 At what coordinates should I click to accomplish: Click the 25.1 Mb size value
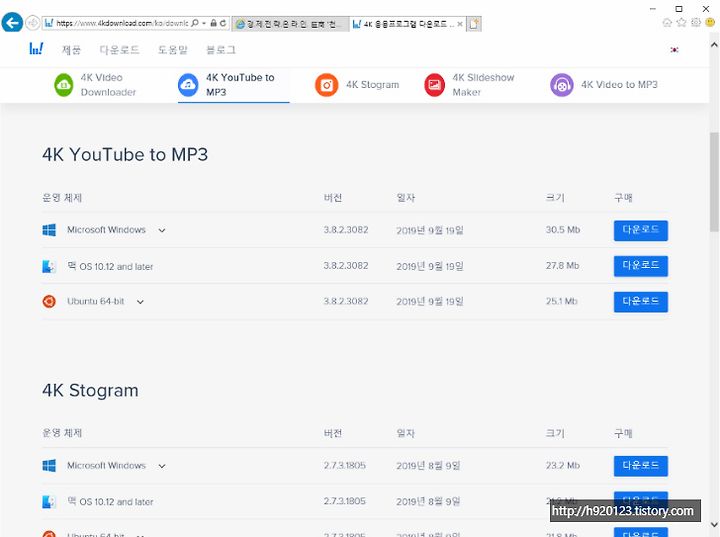coord(561,301)
